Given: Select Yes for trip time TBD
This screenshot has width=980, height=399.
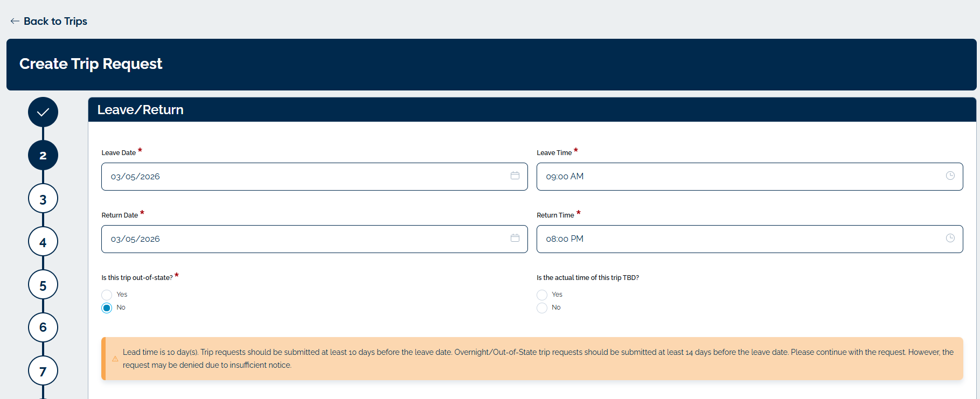Looking at the screenshot, I should pos(542,295).
